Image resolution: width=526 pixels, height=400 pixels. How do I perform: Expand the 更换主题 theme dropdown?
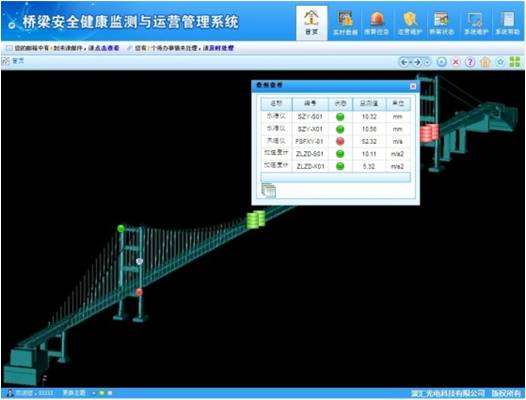pyautogui.click(x=93, y=393)
